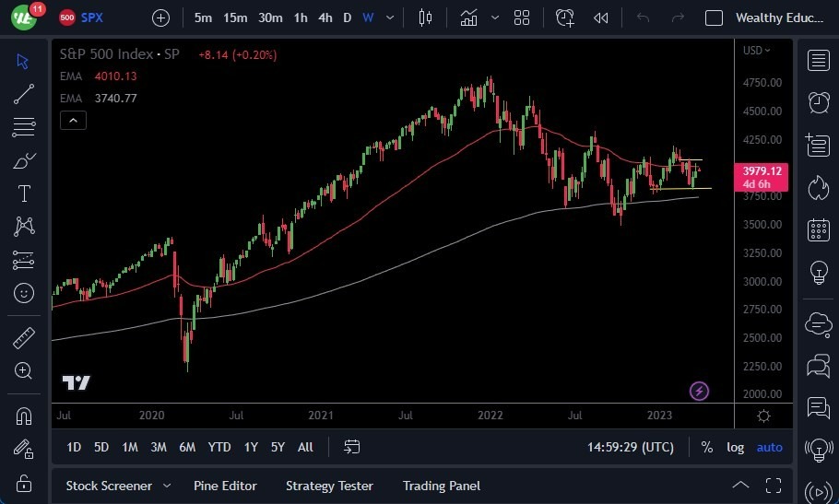This screenshot has width=839, height=504.
Task: Toggle stay-in-drawing-mode pencil lock
Action: coord(24,449)
